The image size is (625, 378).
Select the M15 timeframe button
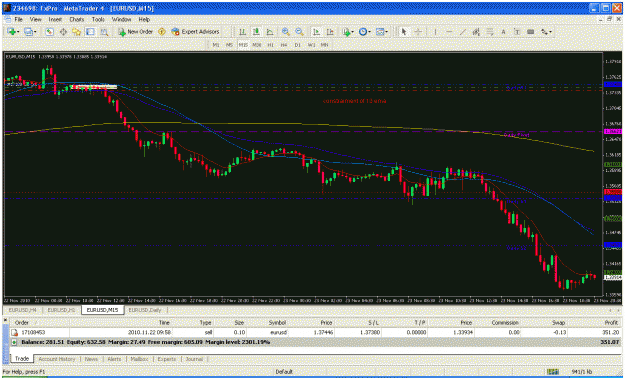pyautogui.click(x=243, y=45)
